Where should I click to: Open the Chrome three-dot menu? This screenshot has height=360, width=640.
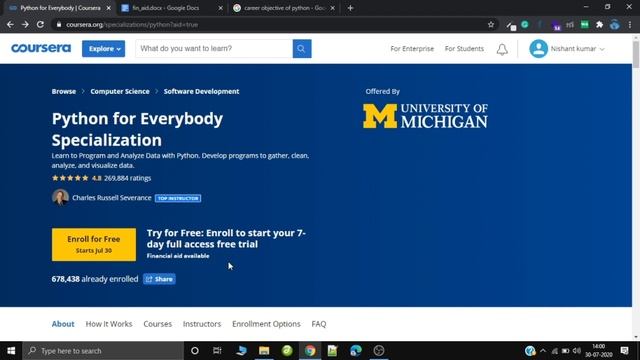click(630, 25)
